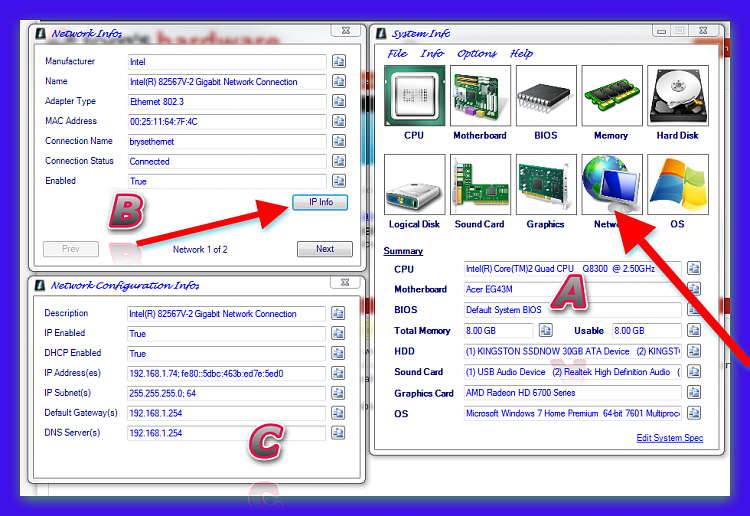Copy the network adapter Name value
Viewport: 750px width, 516px height.
click(339, 81)
